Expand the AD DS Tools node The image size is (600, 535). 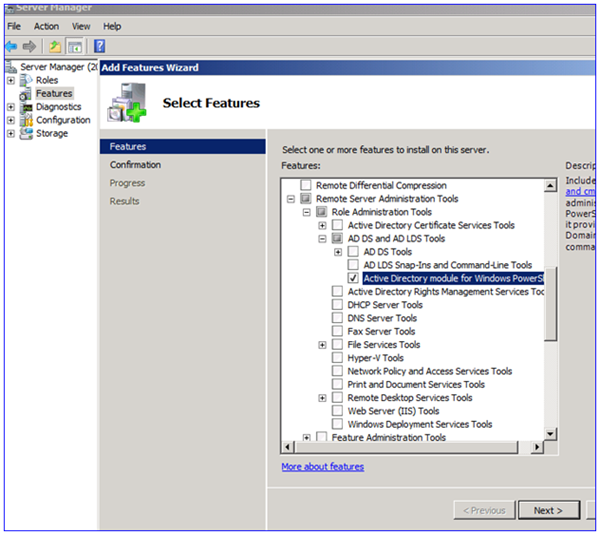coord(338,252)
